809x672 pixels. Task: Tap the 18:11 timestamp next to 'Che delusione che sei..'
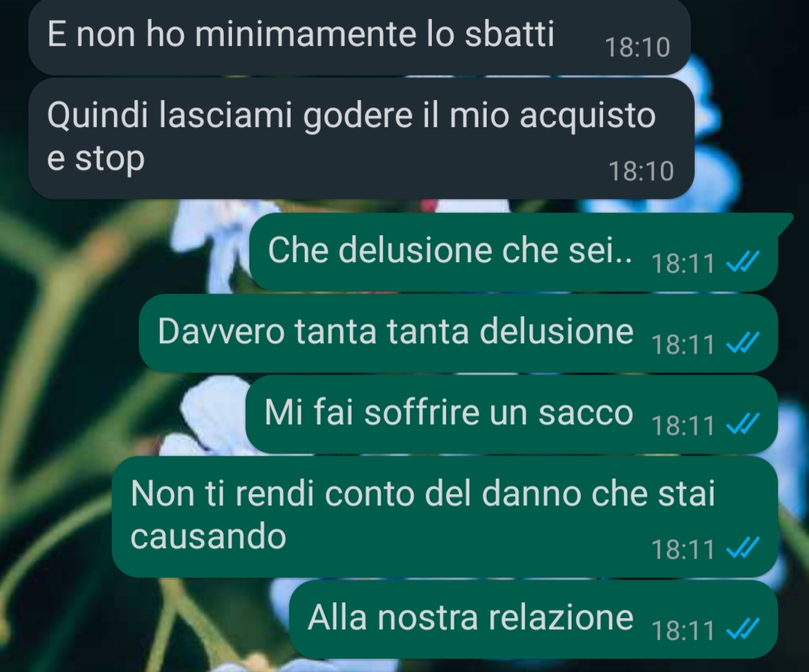point(683,263)
